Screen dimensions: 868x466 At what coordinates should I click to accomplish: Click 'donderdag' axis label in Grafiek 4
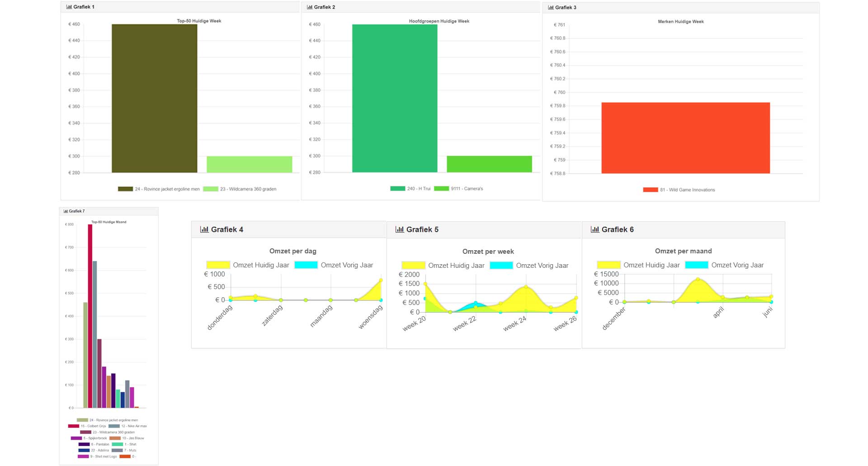click(x=220, y=317)
